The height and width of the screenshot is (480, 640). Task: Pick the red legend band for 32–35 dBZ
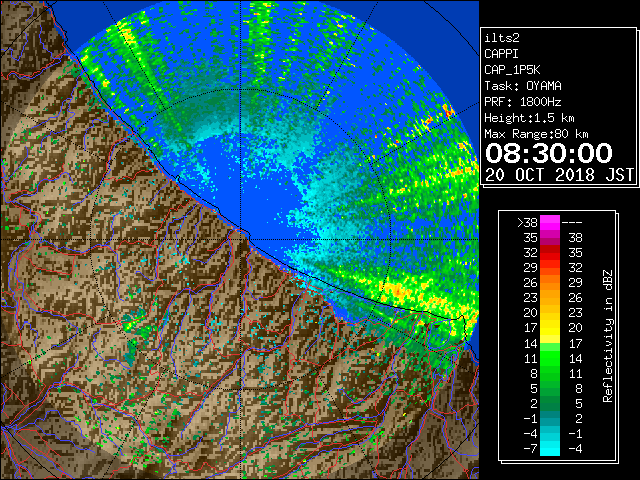point(550,253)
